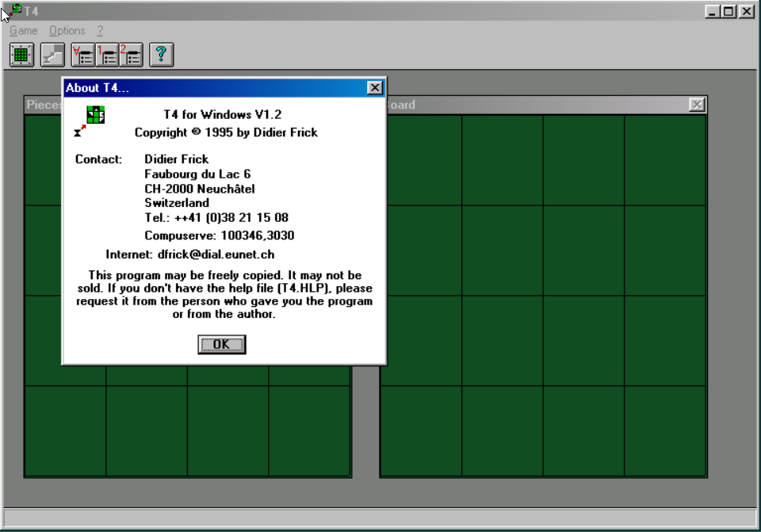The image size is (761, 532).
Task: Click the grayed move-piece arrow toolbar icon
Action: (x=52, y=55)
